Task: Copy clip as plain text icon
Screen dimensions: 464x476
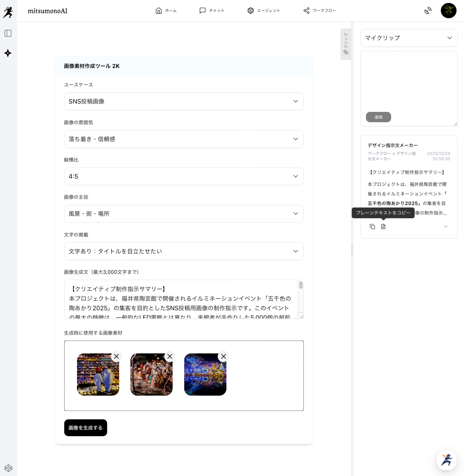Action: coord(383,227)
